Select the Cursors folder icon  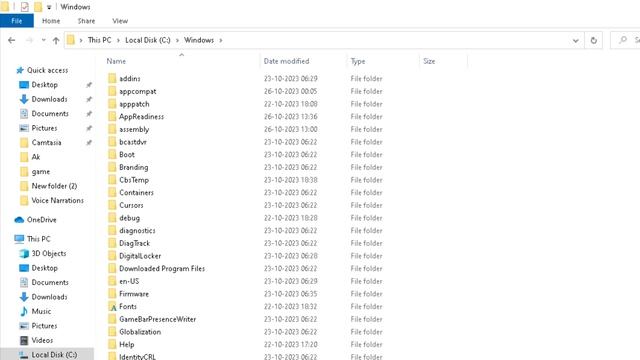pos(112,205)
